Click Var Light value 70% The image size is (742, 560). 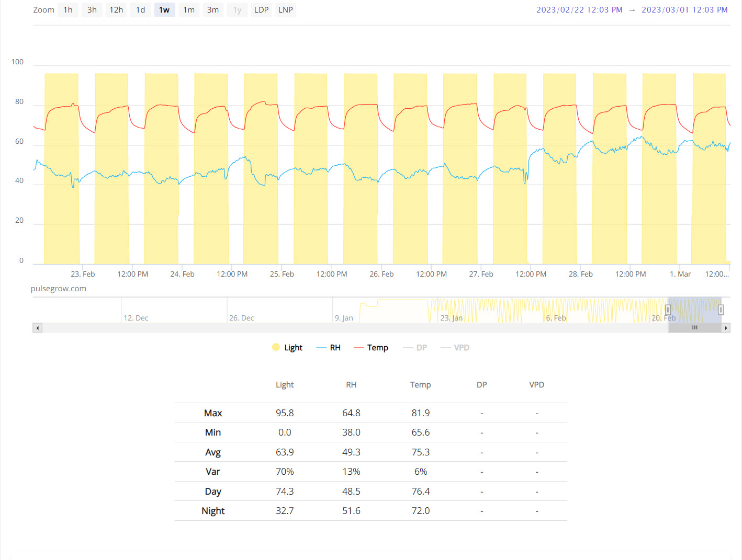coord(285,472)
